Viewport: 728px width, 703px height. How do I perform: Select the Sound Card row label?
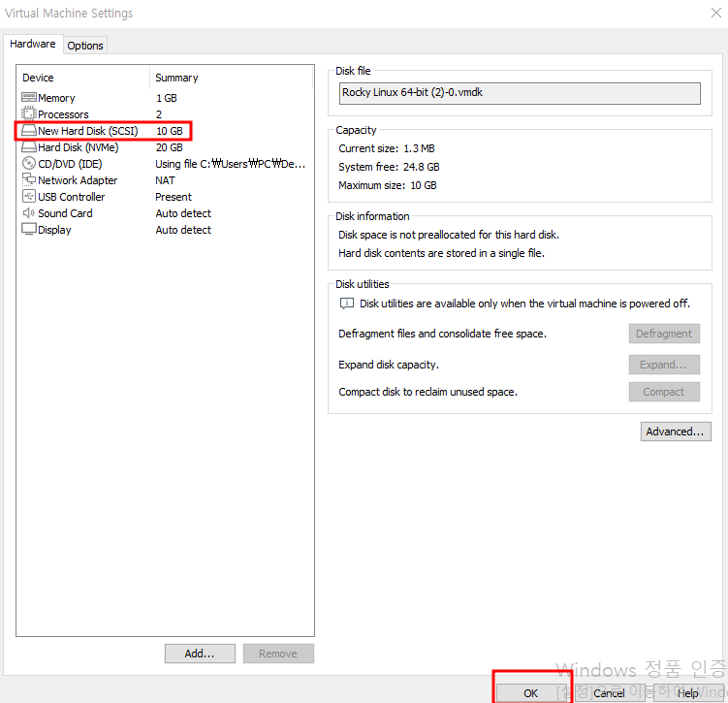[x=65, y=213]
